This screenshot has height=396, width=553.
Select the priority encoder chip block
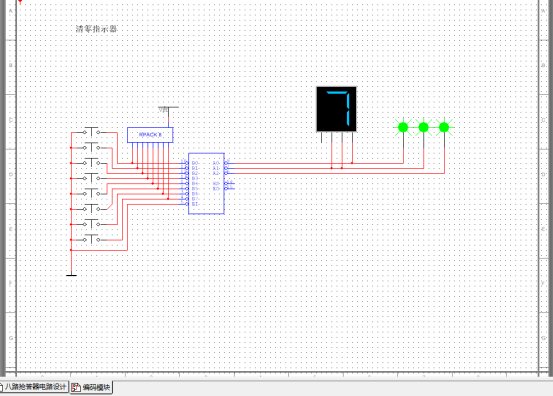[206, 183]
